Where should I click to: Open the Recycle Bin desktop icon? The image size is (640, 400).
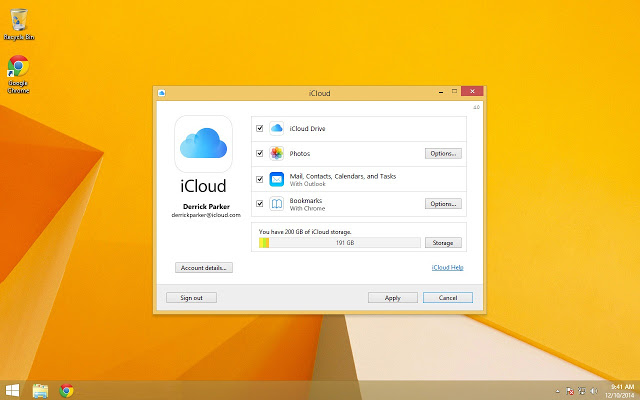pyautogui.click(x=19, y=24)
